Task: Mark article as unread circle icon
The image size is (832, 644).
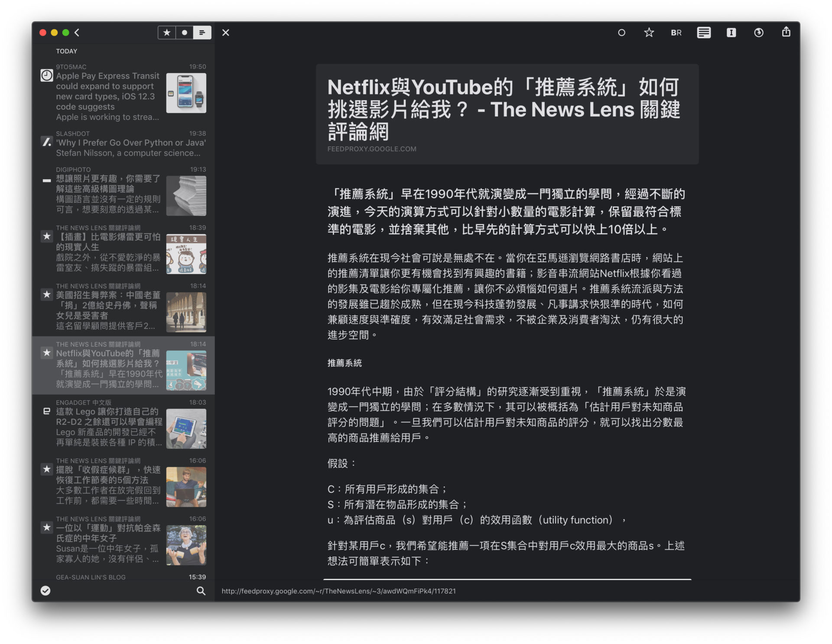Action: (621, 32)
